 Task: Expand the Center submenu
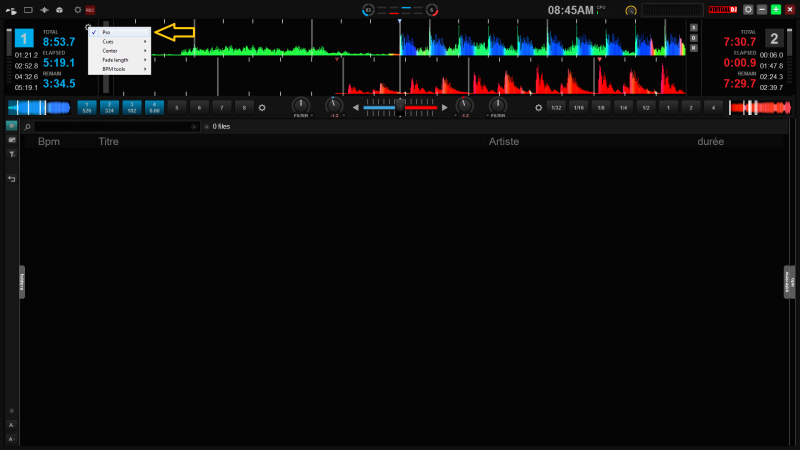119,51
